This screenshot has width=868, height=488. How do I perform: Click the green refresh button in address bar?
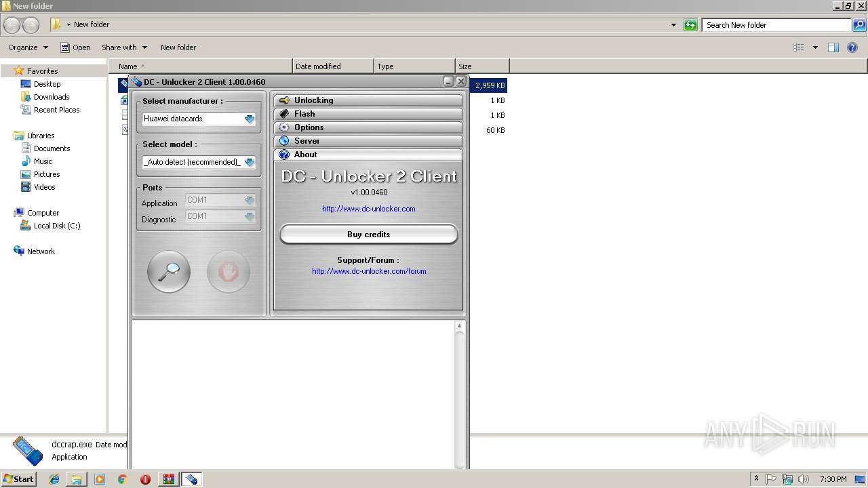[x=690, y=25]
